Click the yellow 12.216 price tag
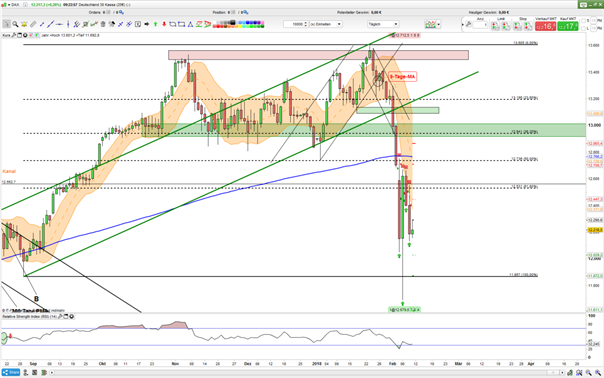 595,230
